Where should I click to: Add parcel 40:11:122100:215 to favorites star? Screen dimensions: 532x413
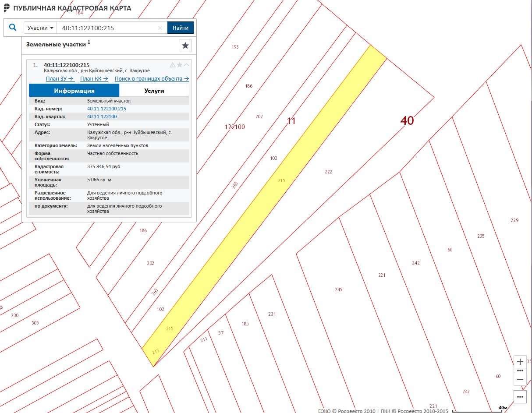(180, 65)
